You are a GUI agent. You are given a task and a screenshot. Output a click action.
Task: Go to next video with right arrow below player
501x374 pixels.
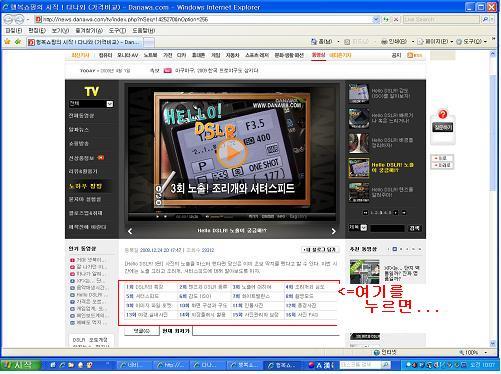click(333, 231)
